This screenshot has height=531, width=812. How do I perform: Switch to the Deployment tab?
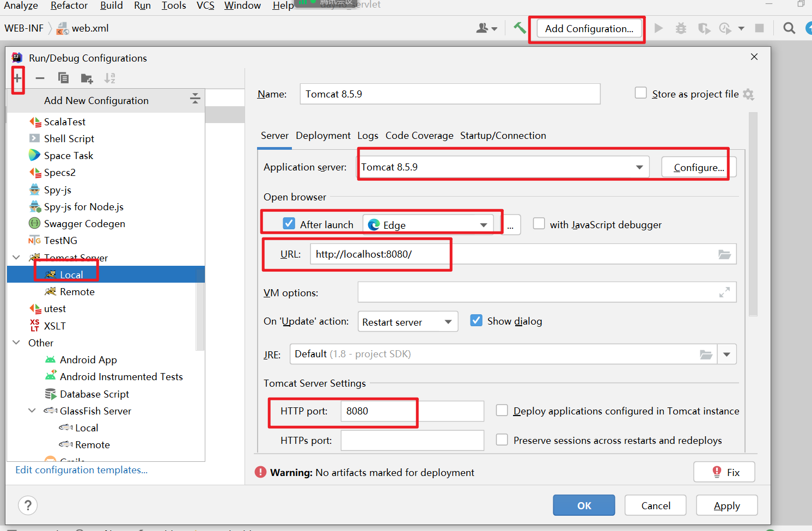pos(323,136)
